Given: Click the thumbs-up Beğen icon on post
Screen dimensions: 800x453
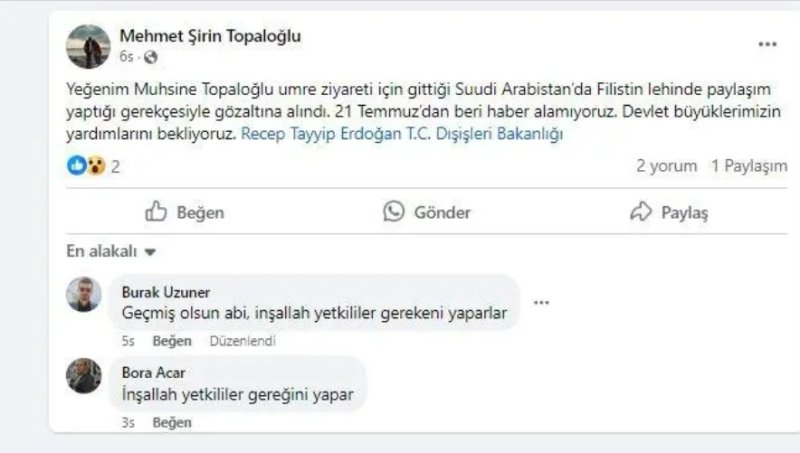Looking at the screenshot, I should 156,212.
